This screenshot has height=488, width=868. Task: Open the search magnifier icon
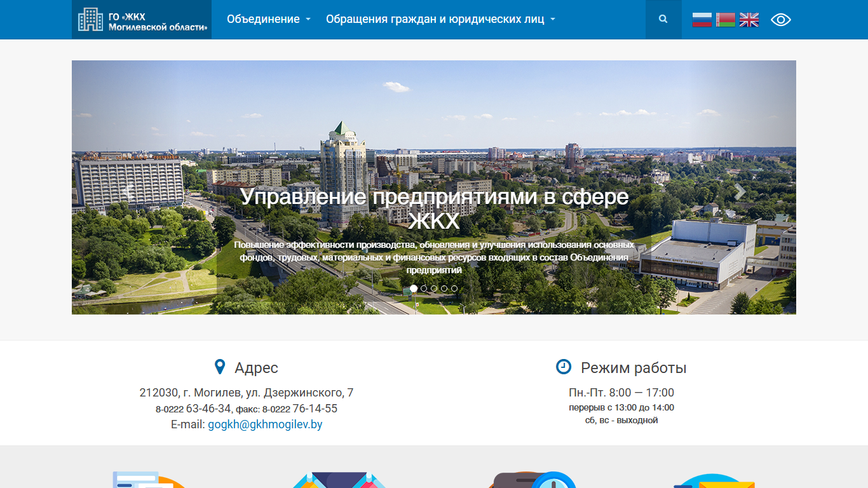663,19
